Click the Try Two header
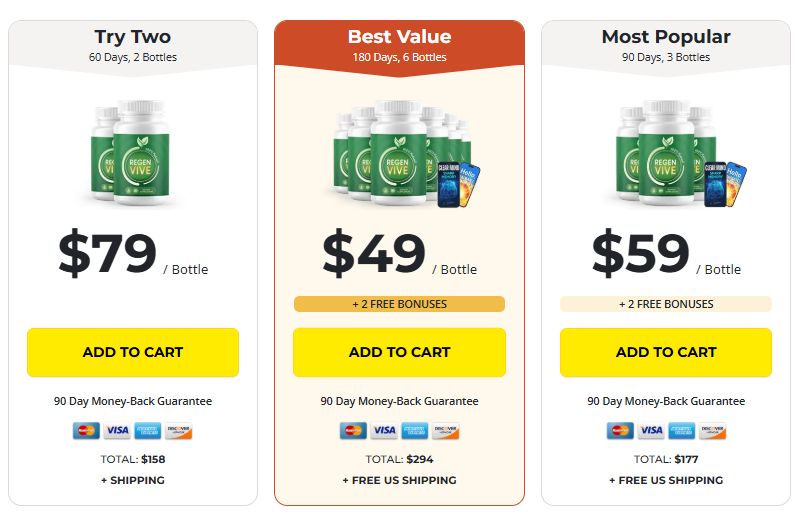The image size is (800, 526). click(133, 48)
